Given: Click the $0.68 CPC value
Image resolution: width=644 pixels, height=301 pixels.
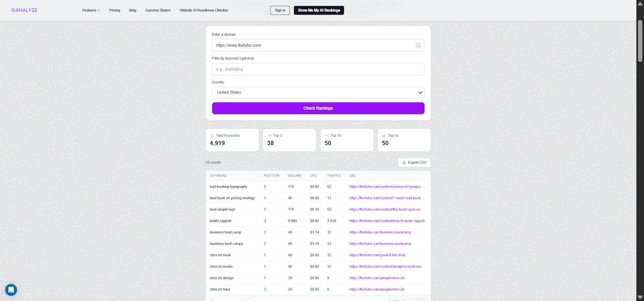Looking at the screenshot, I should point(314,198).
